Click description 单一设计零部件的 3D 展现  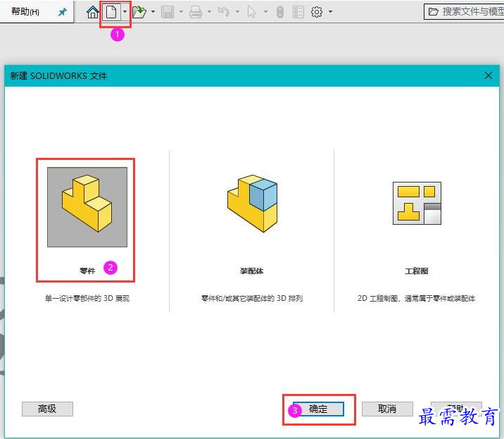(x=87, y=298)
